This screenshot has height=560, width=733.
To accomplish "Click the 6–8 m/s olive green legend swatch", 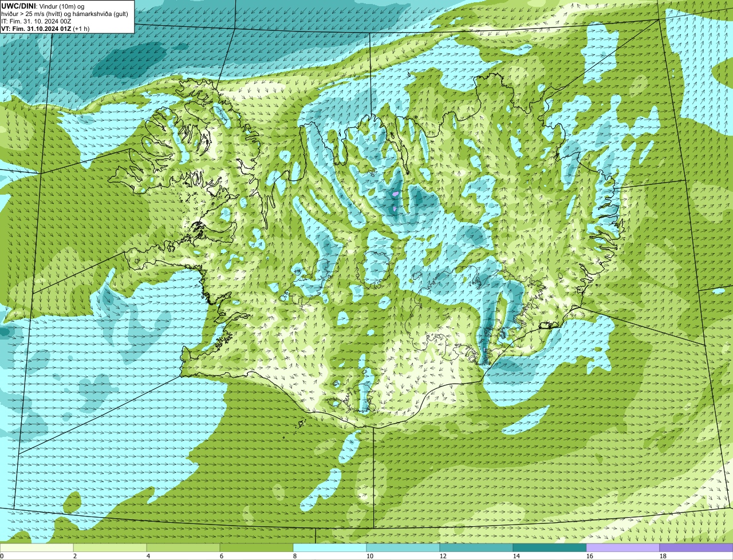I will tap(257, 548).
